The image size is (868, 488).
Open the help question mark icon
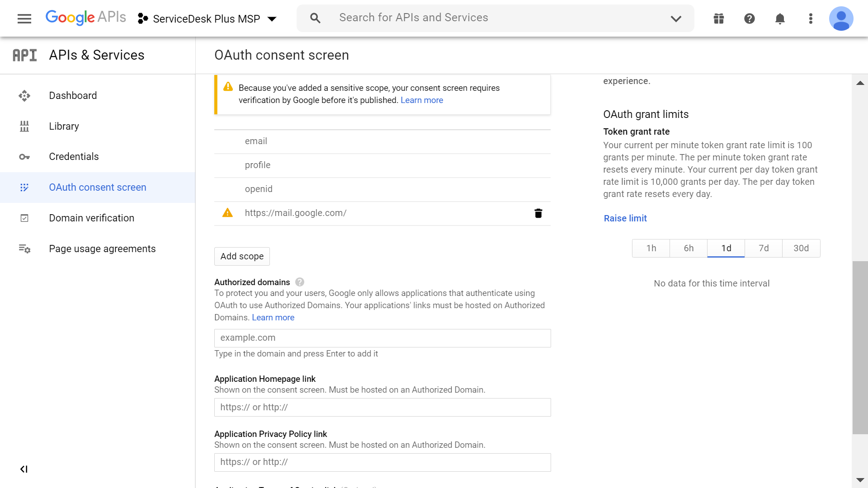click(x=750, y=19)
